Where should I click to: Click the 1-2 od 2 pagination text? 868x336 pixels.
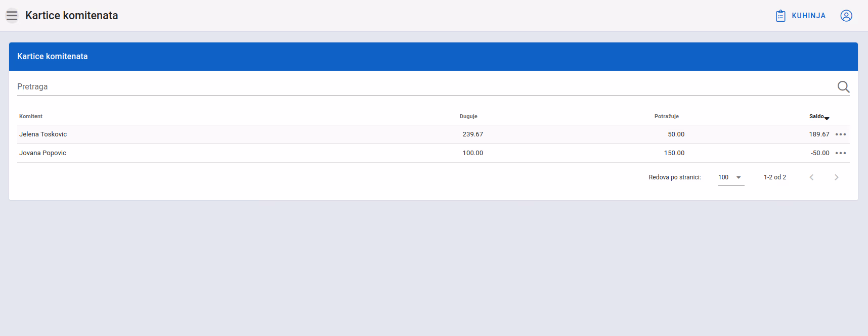pos(775,177)
